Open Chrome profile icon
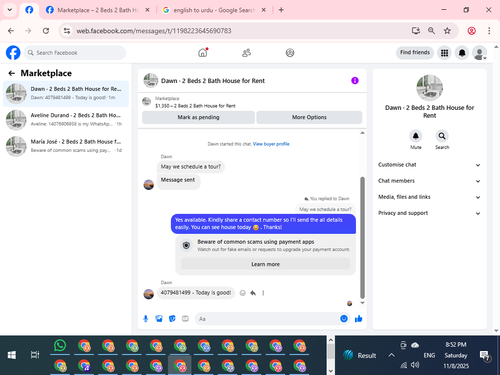500x375 pixels. 472,31
